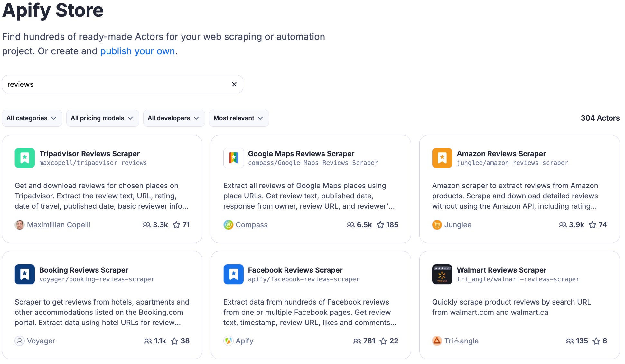Click the reviews search input field
625x364 pixels.
(x=122, y=84)
